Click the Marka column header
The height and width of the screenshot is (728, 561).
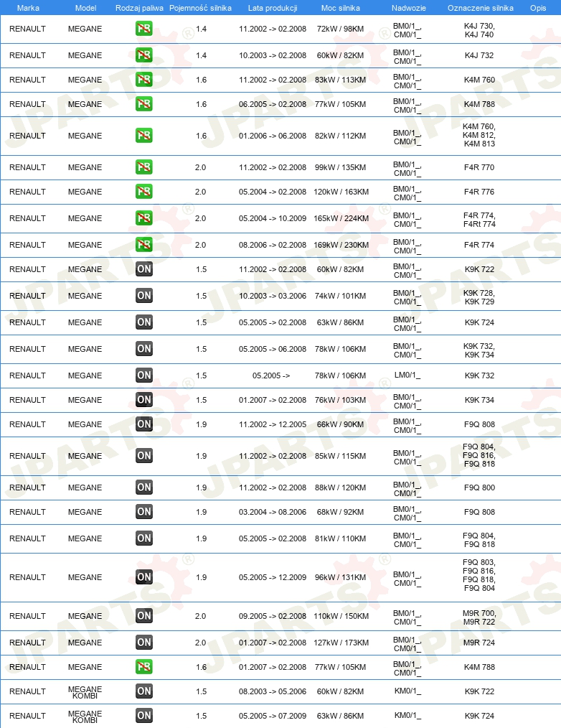point(28,8)
